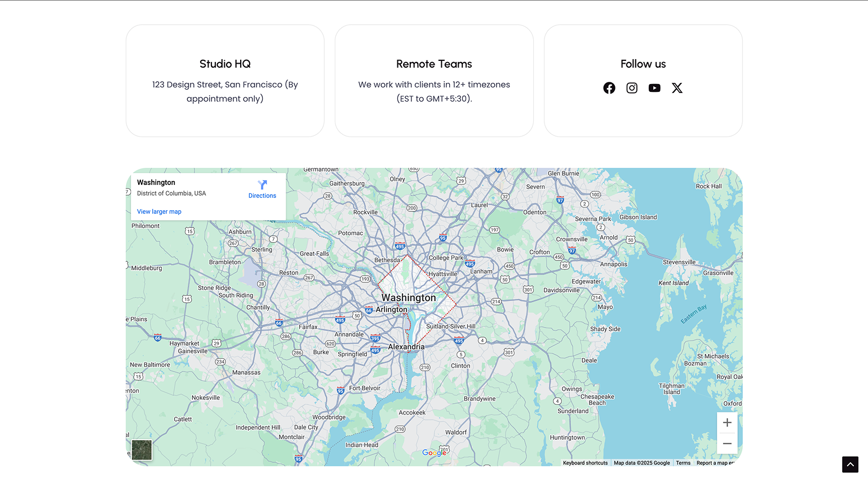View the keyboard shortcuts

click(x=584, y=462)
